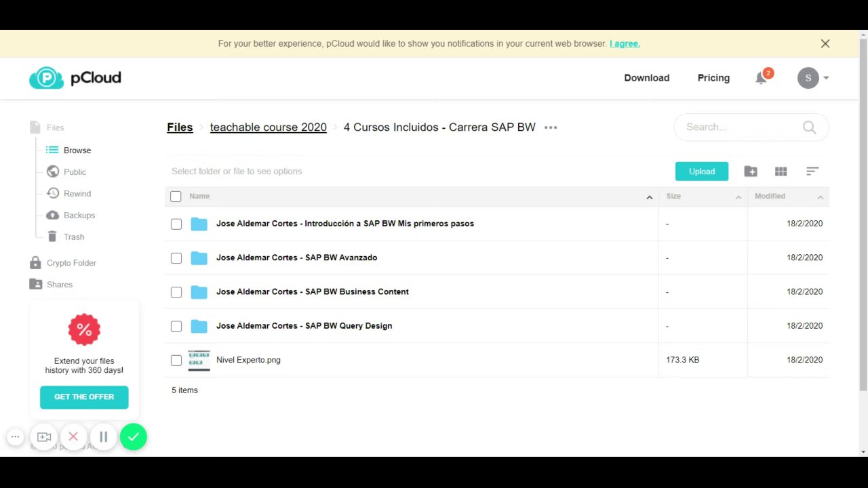The height and width of the screenshot is (488, 868).
Task: Open Shares in the sidebar
Action: (60, 285)
